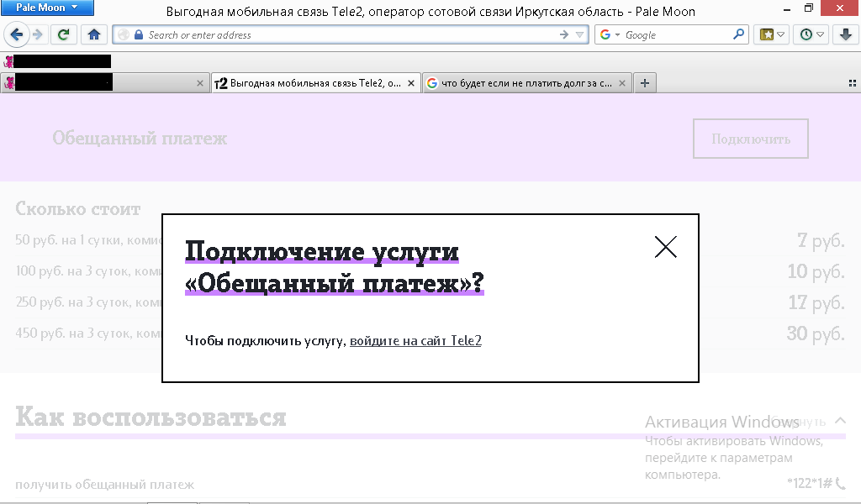Image resolution: width=861 pixels, height=504 pixels.
Task: Open a new tab with plus button
Action: pos(645,83)
